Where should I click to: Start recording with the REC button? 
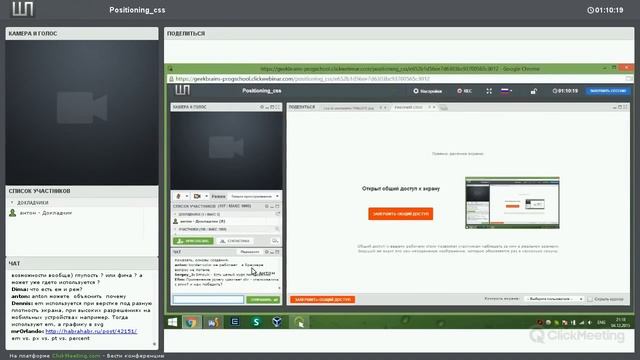point(464,91)
